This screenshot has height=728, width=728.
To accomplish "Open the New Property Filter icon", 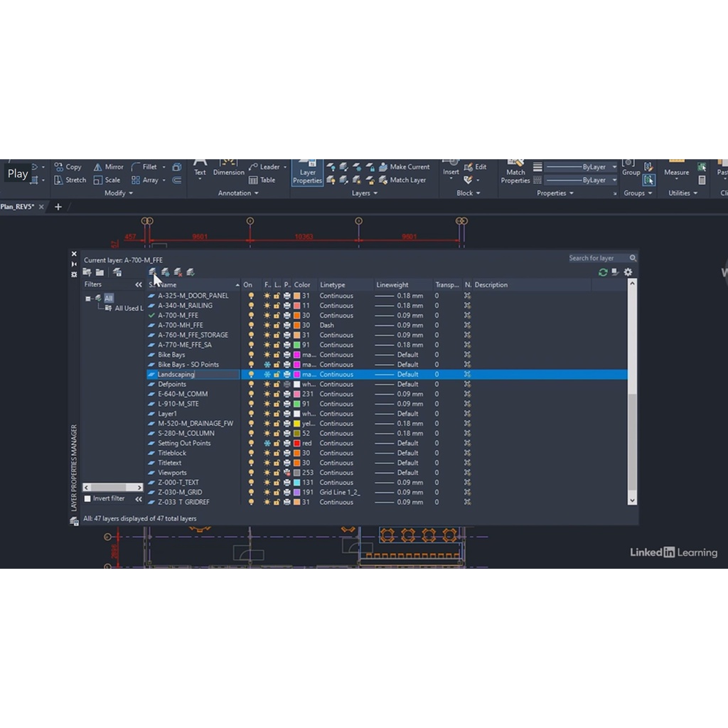I will (87, 272).
